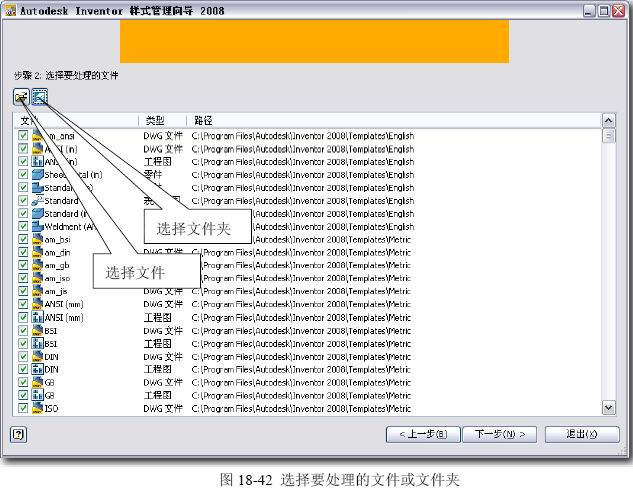Uncheck the ISO row checkbox
The width and height of the screenshot is (633, 491).
tap(23, 408)
